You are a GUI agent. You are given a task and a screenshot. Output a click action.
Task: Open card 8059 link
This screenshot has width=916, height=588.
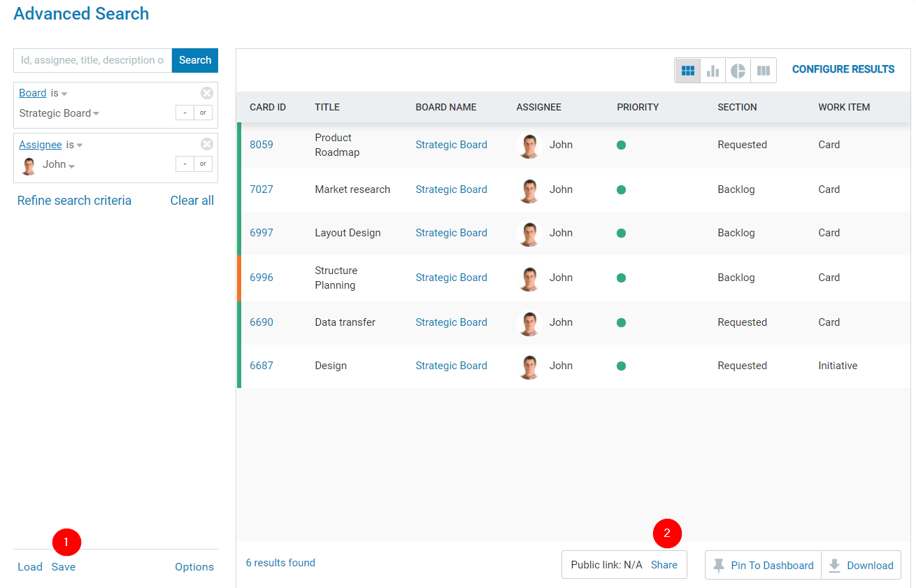[262, 145]
